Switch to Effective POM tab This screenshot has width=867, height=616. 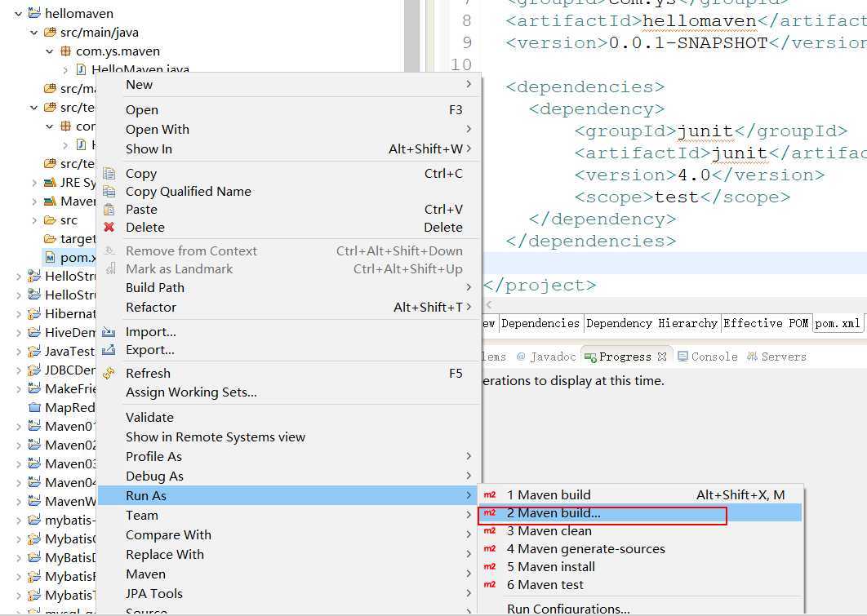(x=766, y=323)
